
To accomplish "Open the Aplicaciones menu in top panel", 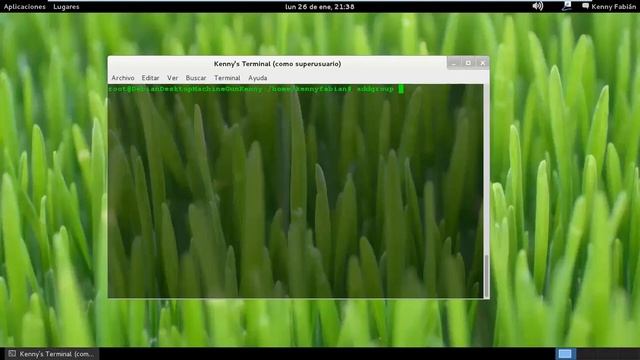I will pos(24,7).
